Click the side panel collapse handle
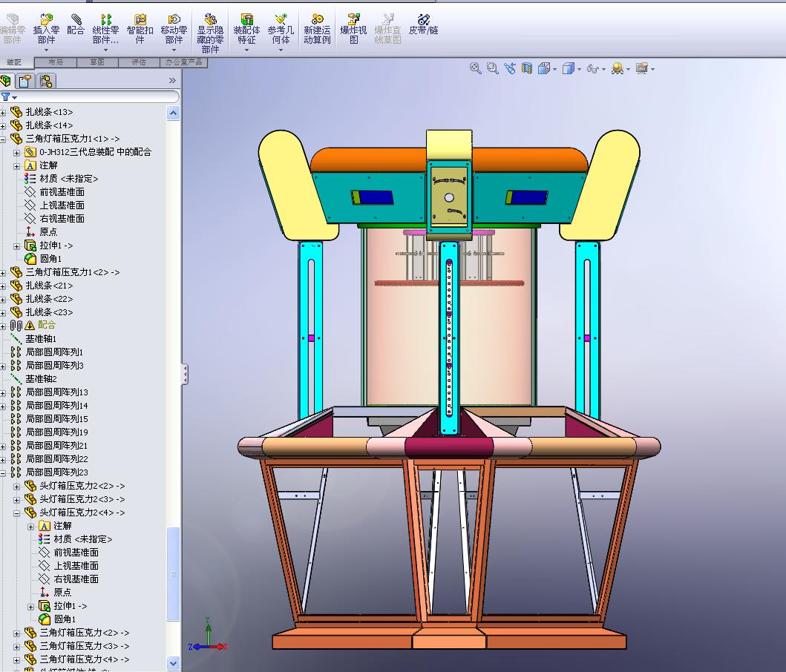 coord(185,375)
